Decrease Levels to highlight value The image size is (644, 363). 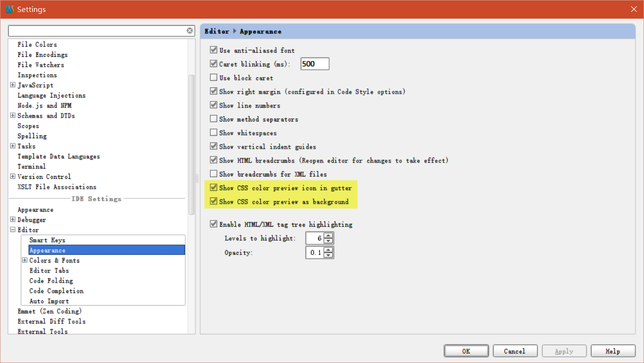(x=328, y=241)
